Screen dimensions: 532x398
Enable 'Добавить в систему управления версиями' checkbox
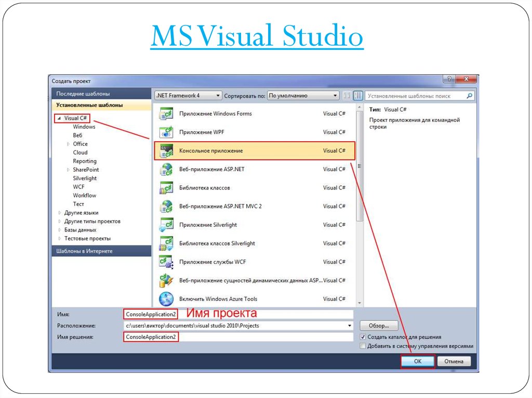363,346
